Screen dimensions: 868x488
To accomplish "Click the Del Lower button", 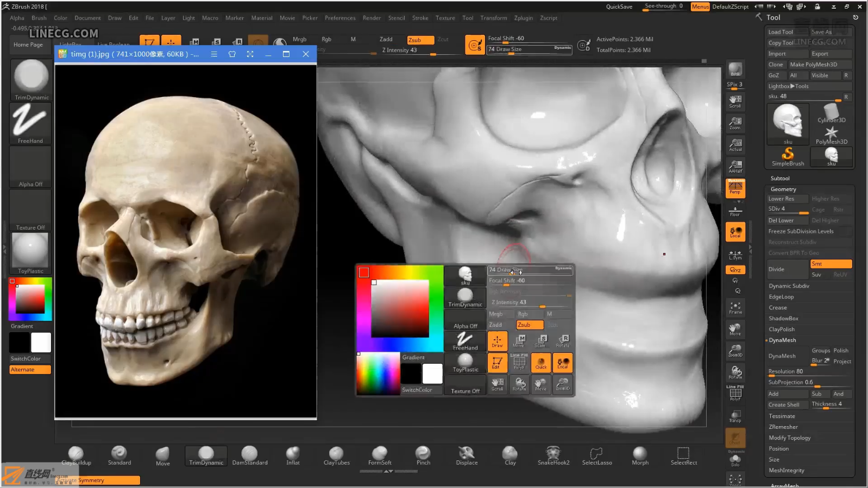I will coord(787,220).
